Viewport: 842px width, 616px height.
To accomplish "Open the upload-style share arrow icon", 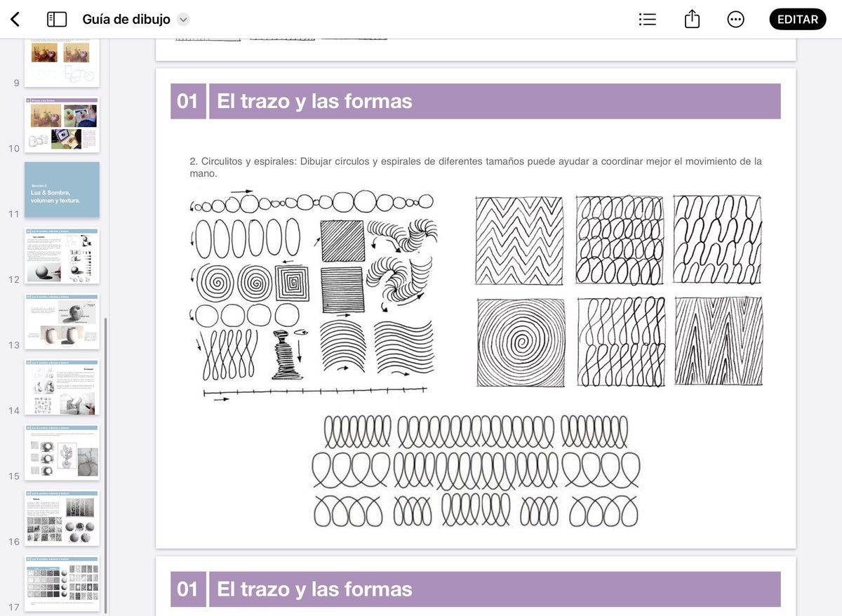I will [x=691, y=19].
